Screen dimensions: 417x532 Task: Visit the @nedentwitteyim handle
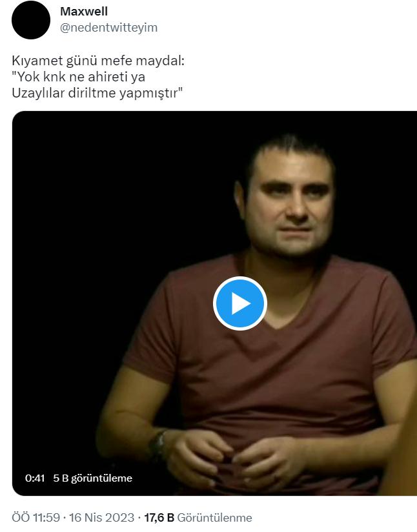click(108, 28)
